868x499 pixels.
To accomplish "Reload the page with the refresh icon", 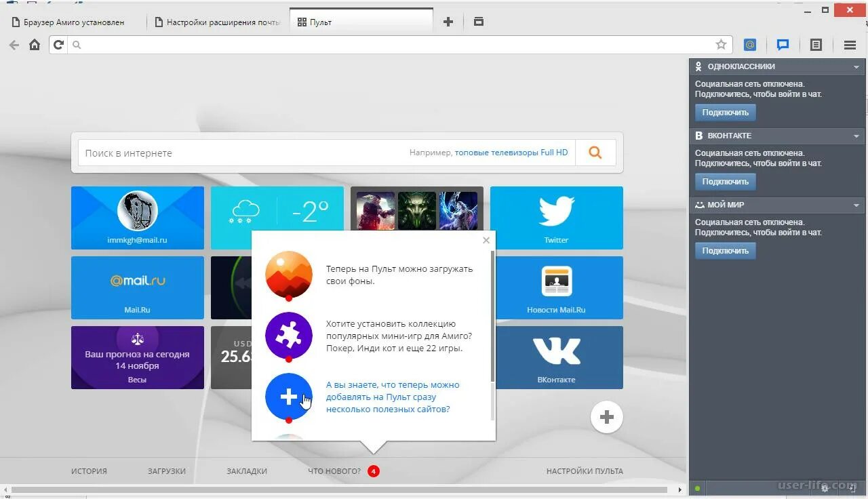I will [x=58, y=45].
